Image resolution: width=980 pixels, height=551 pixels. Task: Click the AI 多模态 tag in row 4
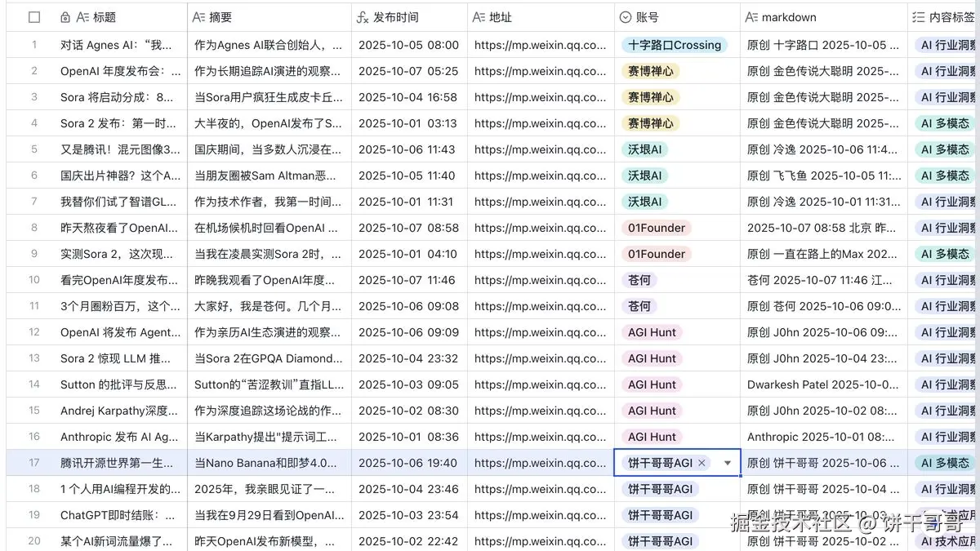coord(943,123)
